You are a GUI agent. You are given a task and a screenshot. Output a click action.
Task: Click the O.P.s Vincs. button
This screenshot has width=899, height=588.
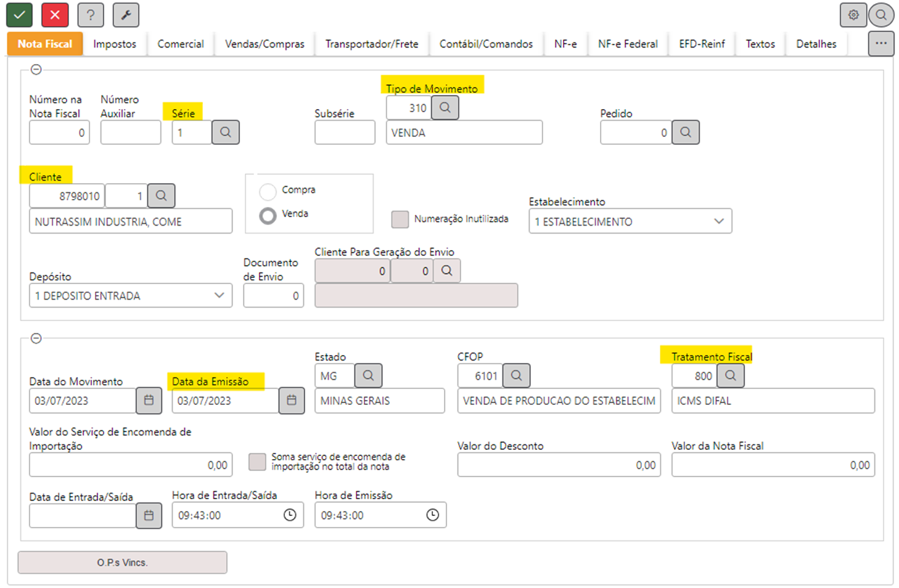point(122,562)
